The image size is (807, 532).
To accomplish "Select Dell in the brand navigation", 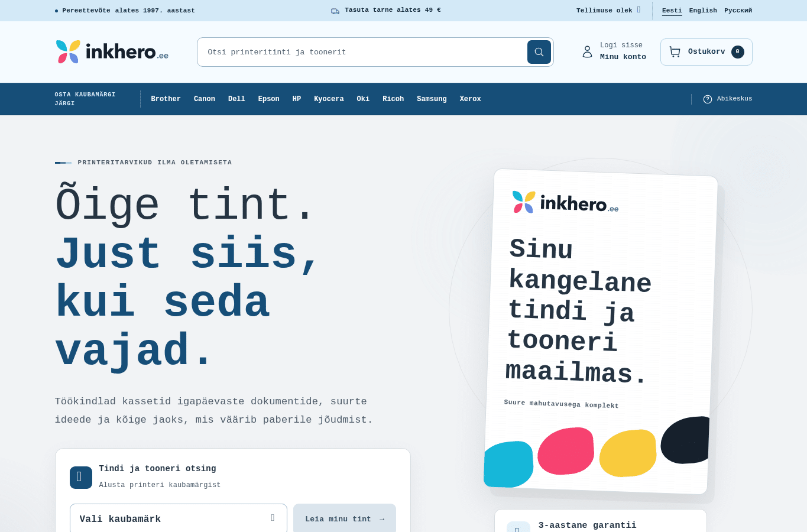I will coord(236,99).
